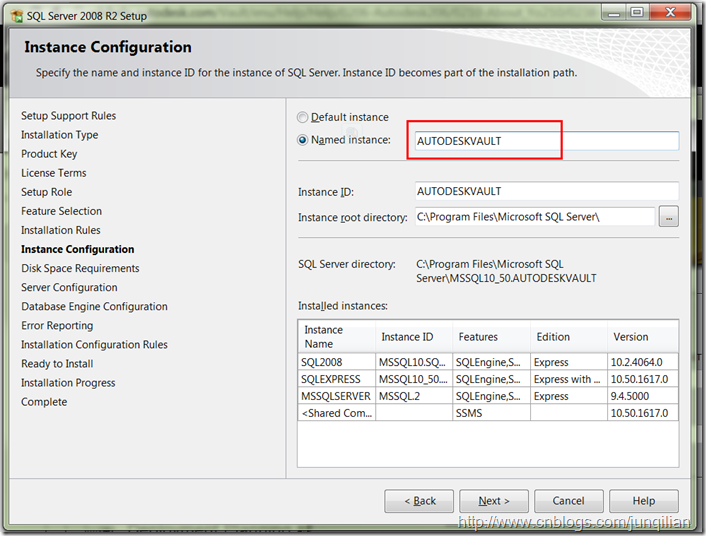
Task: Click the SSMS features cell
Action: click(491, 413)
